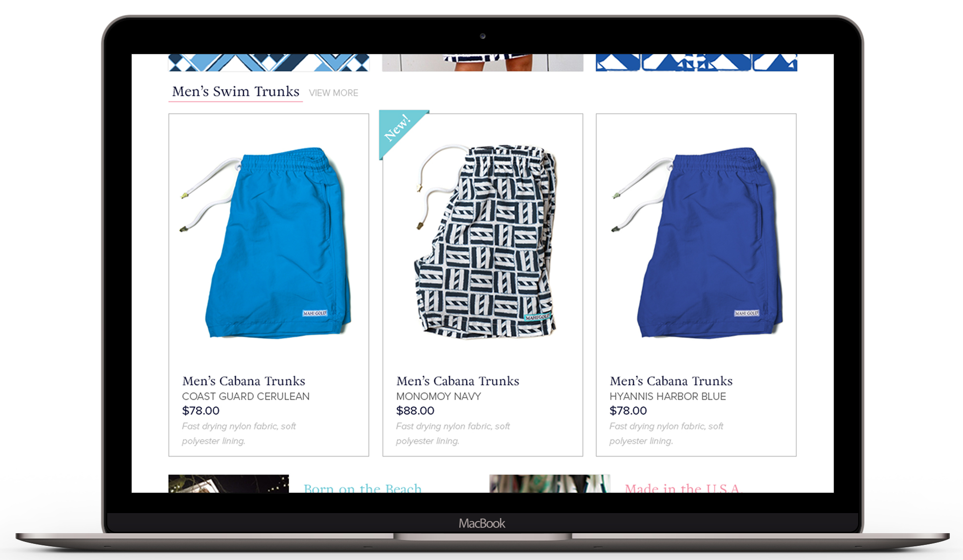Click the COAST GUARD CERULEAN color name
963x560 pixels.
pyautogui.click(x=246, y=396)
